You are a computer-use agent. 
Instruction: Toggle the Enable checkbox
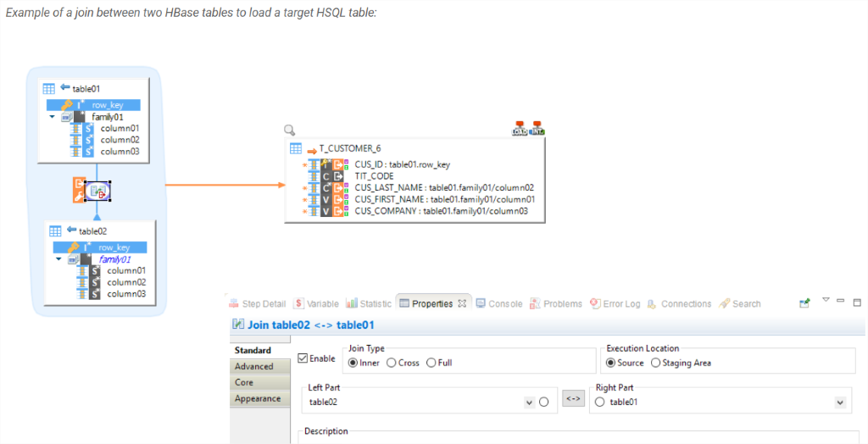(303, 358)
